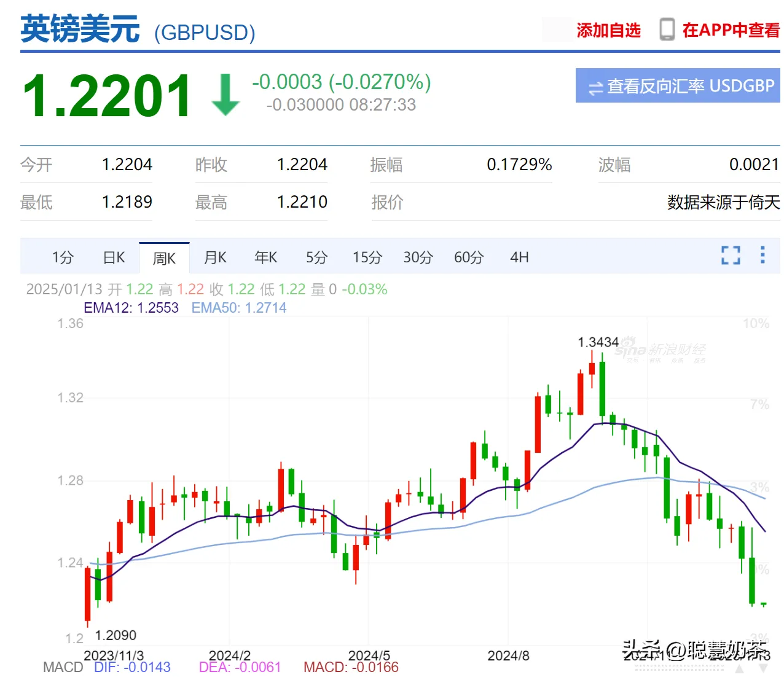The width and height of the screenshot is (784, 677).
Task: Add GBPUSD to watchlist via 添加自选
Action: click(x=608, y=30)
